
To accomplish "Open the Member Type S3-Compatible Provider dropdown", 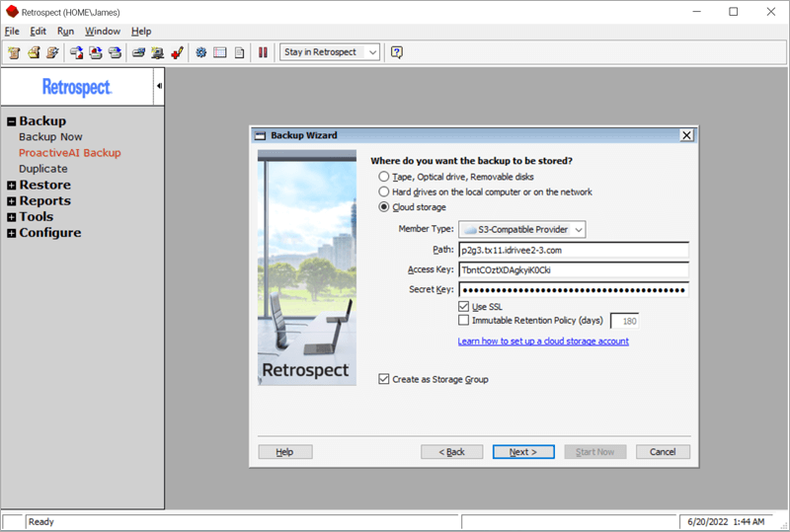I will click(522, 230).
